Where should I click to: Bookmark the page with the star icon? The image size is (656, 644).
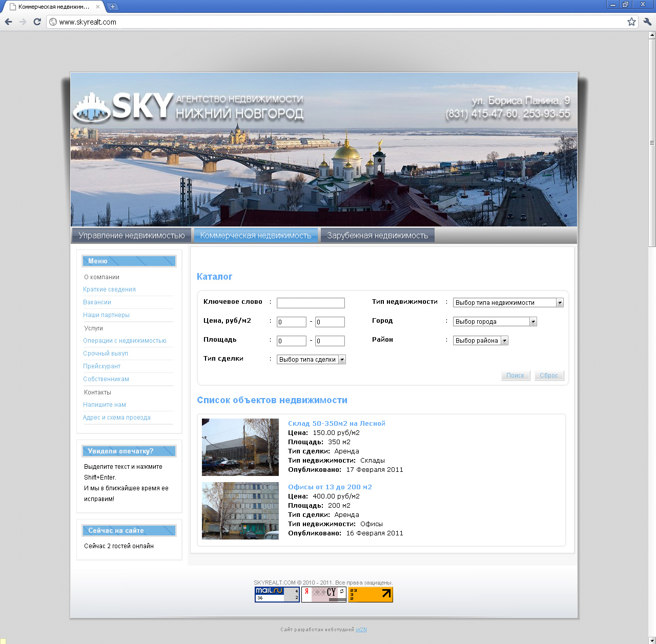pyautogui.click(x=631, y=22)
